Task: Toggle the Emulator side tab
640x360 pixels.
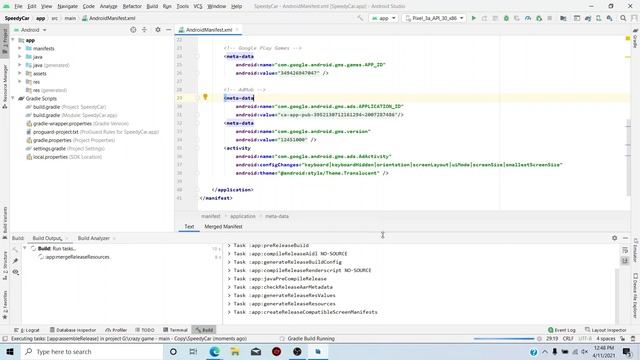Action: tap(635, 250)
